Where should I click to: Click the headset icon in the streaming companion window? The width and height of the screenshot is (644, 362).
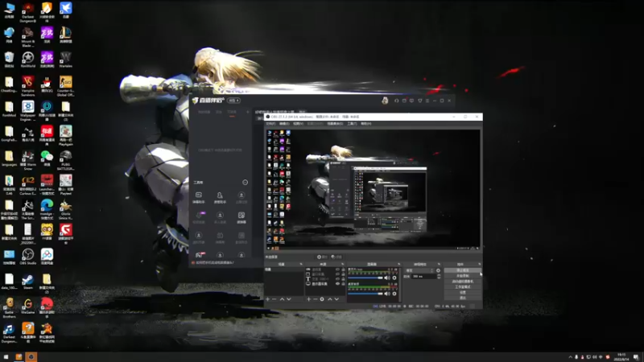[x=396, y=101]
